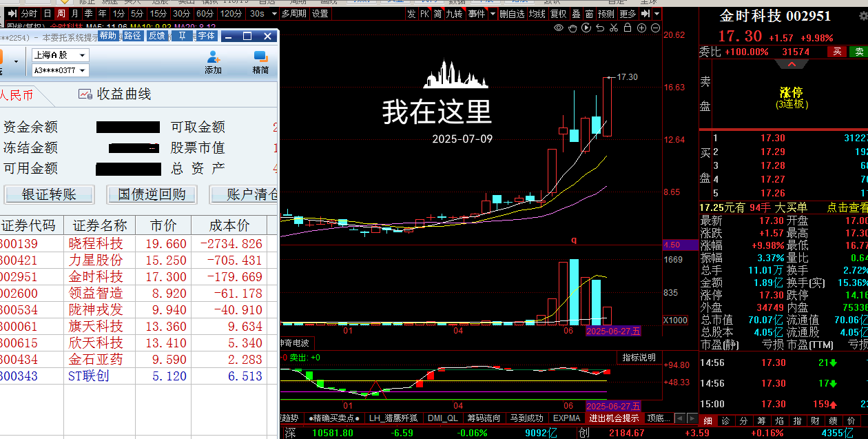
Task: Click the 预测 forecast button
Action: click(x=606, y=14)
